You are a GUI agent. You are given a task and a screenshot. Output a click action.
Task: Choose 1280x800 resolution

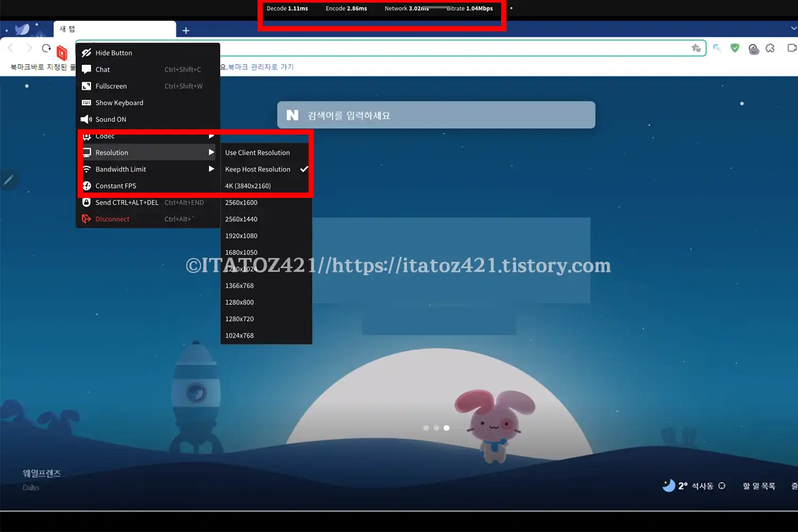pyautogui.click(x=266, y=302)
